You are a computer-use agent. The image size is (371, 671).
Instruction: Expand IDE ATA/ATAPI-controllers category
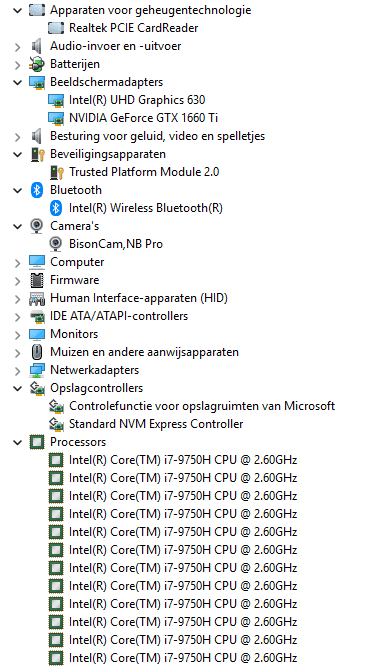18,316
